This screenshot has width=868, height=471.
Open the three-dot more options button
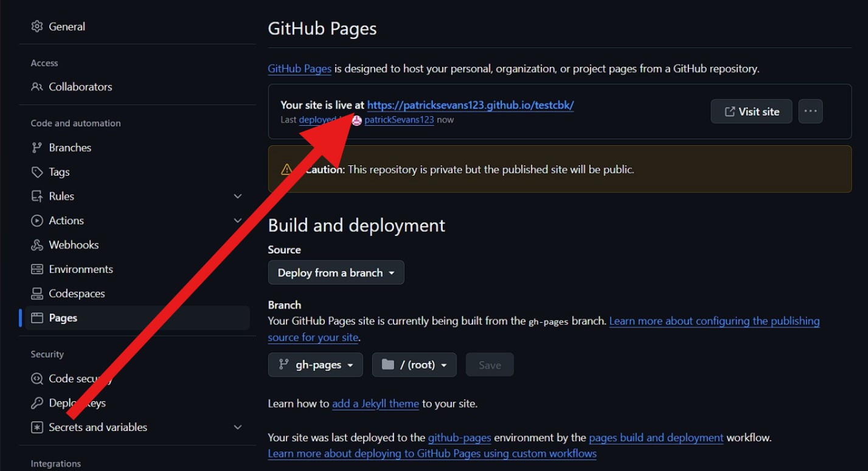coord(810,111)
